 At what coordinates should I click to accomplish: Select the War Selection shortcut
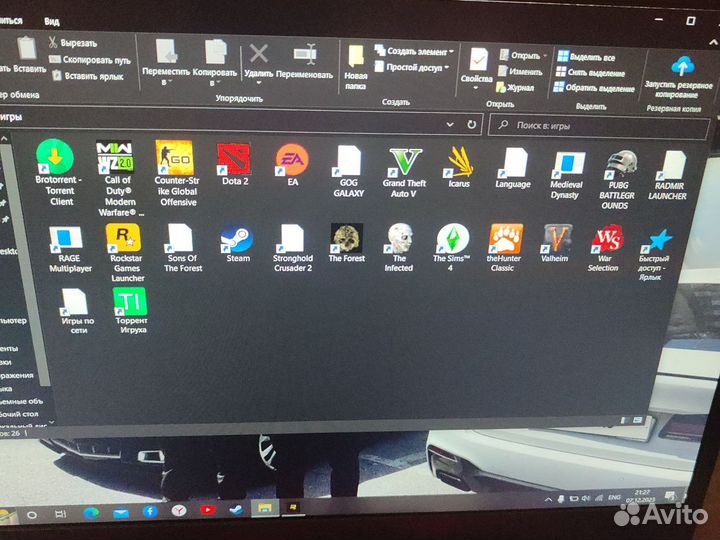coord(604,248)
